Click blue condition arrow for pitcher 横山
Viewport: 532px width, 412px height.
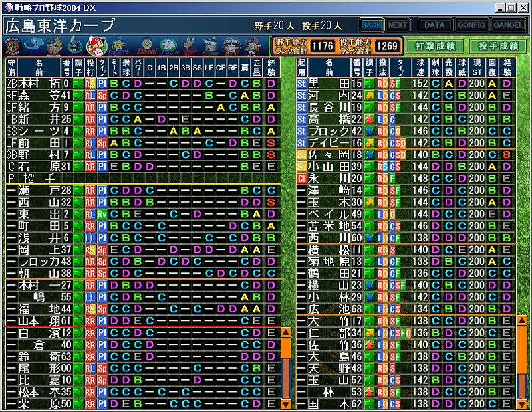[x=370, y=286]
